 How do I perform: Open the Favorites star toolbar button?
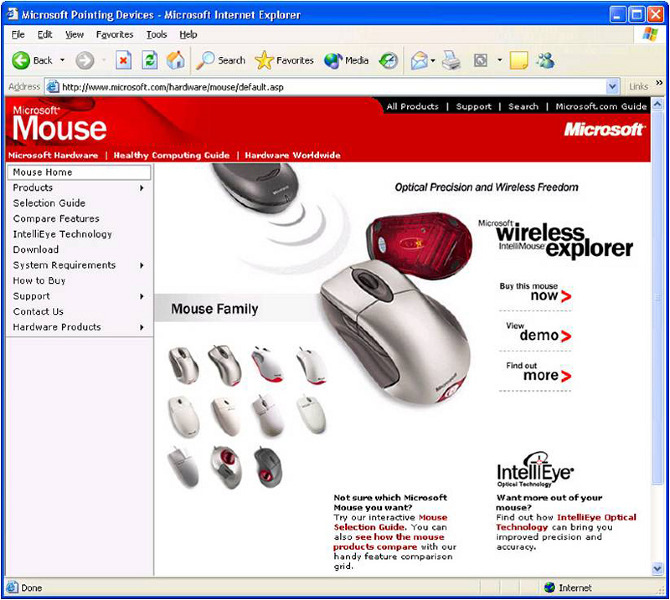(284, 60)
